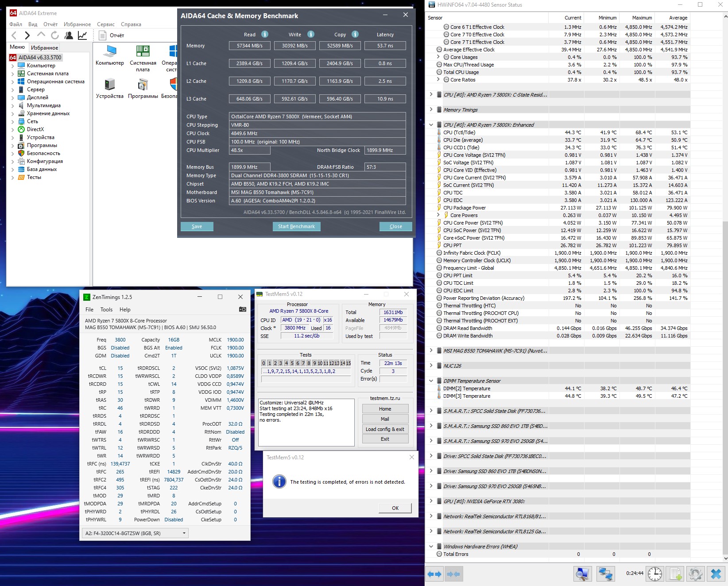Click the Average column header in HWiNFO
The height and width of the screenshot is (586, 728).
pos(672,18)
